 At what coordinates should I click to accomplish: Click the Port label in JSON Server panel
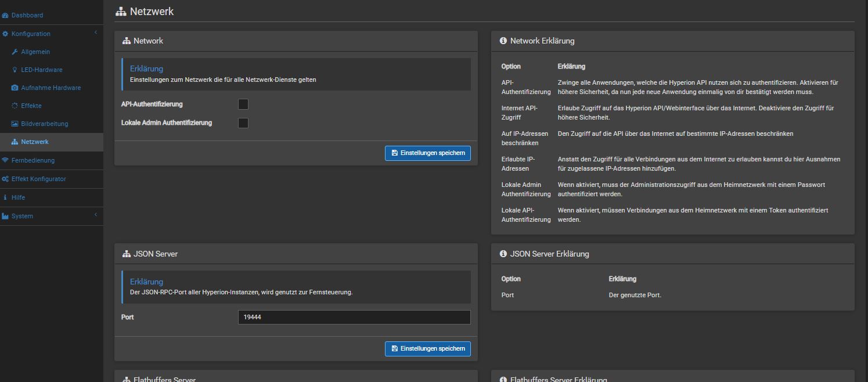pyautogui.click(x=127, y=318)
